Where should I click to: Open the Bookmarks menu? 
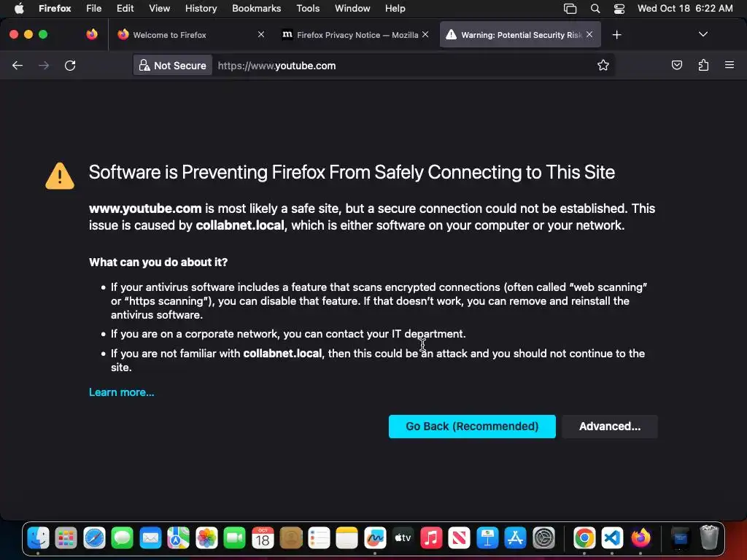[x=257, y=8]
